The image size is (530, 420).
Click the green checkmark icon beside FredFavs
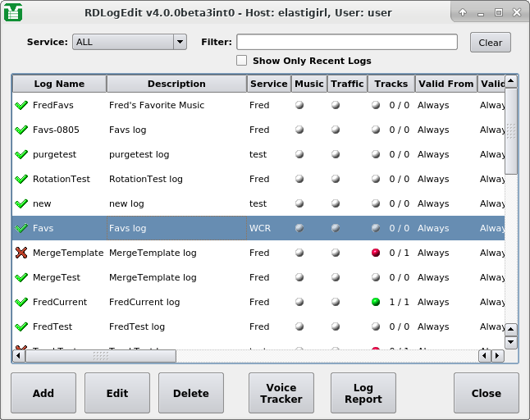pos(21,105)
